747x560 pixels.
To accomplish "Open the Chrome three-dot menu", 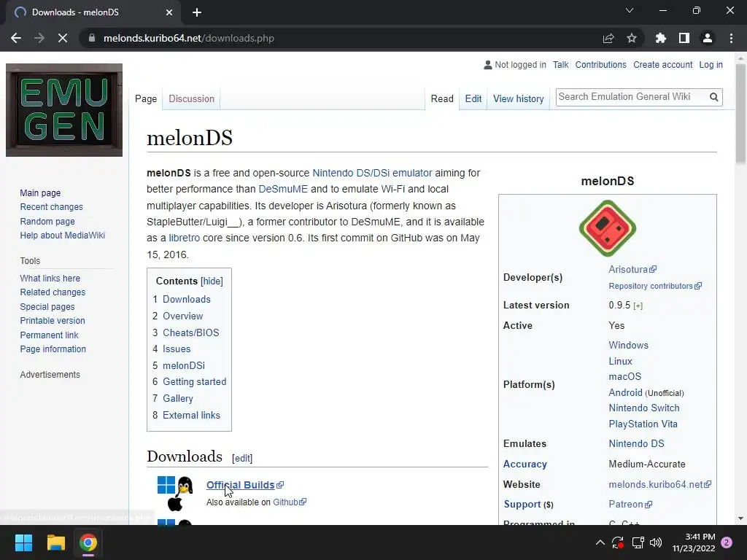I will tap(731, 38).
